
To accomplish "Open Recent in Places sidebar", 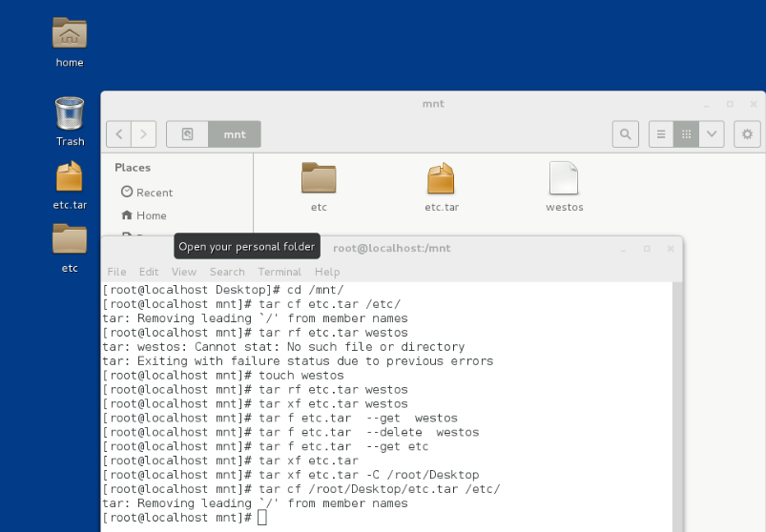I will (x=147, y=193).
